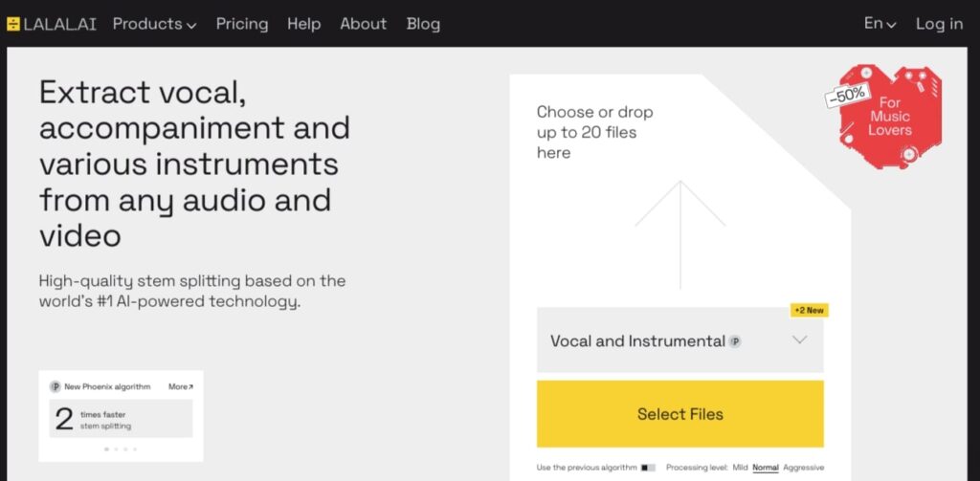Click the More arrow link in Phoenix card

[x=181, y=386]
